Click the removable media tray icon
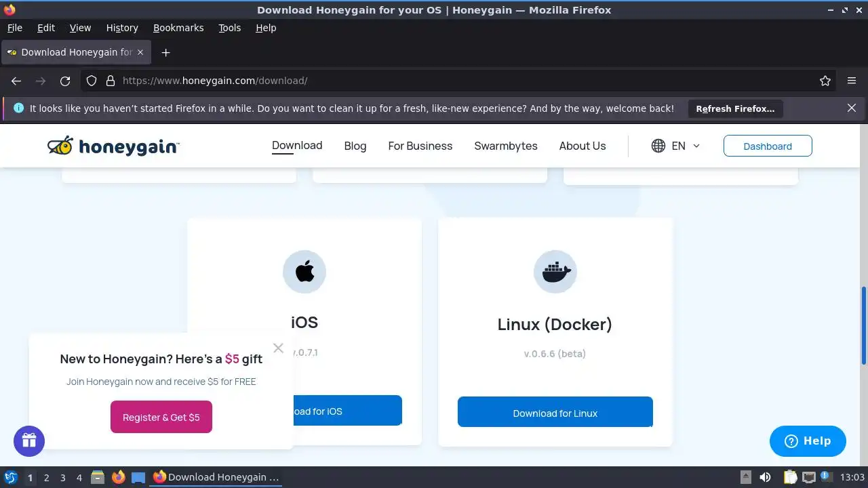Image resolution: width=868 pixels, height=488 pixels. [x=745, y=477]
